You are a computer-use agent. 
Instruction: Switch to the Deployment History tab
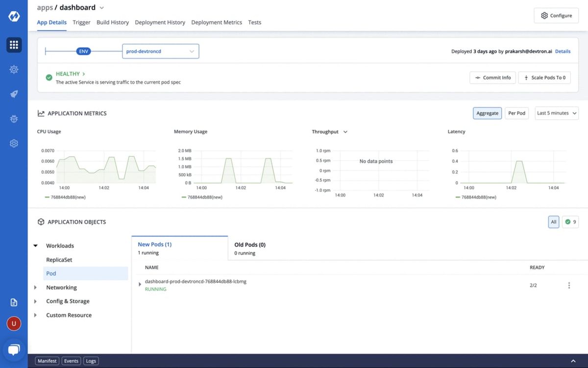coord(160,22)
